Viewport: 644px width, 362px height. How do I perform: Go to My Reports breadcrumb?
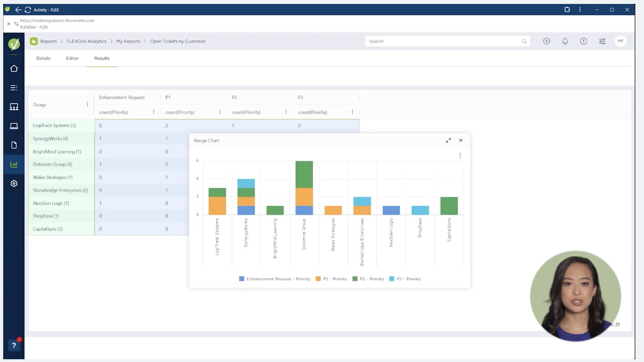click(x=128, y=41)
